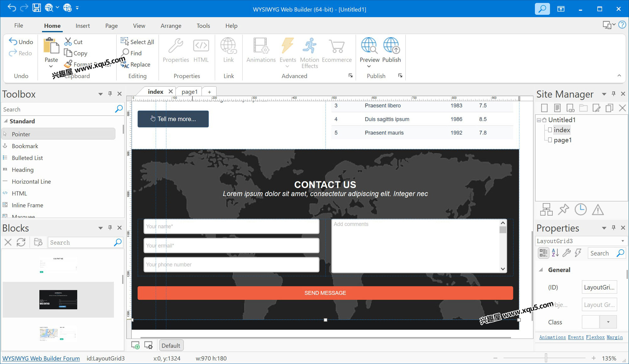Click the warning triangle icon in Site Manager
Viewport: 629px width, 364px height.
(x=598, y=210)
